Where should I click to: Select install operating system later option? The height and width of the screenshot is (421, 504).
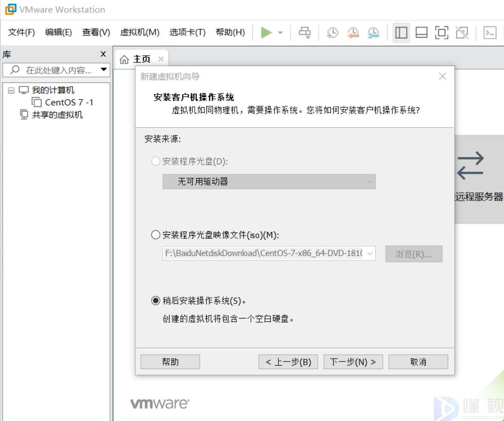pos(156,301)
